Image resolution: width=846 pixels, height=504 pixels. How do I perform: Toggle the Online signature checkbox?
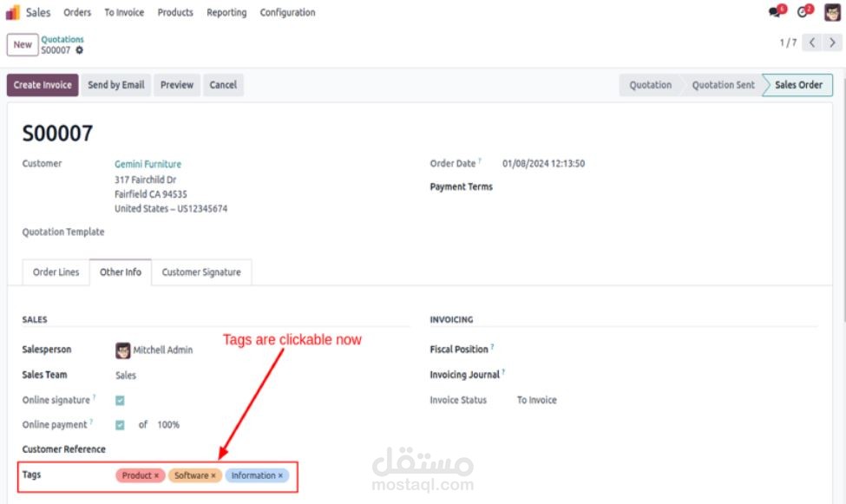120,401
